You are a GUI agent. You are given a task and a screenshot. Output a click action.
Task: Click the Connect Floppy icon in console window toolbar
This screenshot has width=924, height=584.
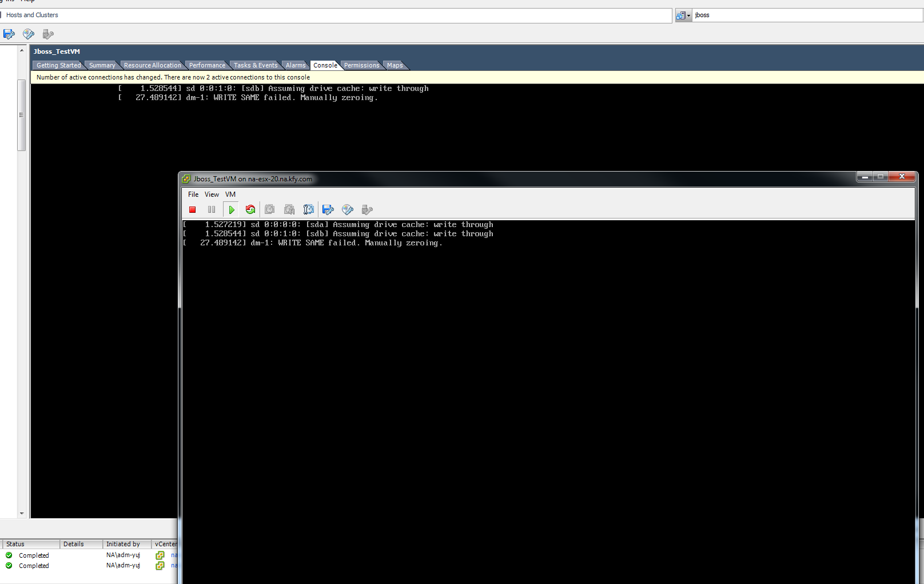coord(328,210)
